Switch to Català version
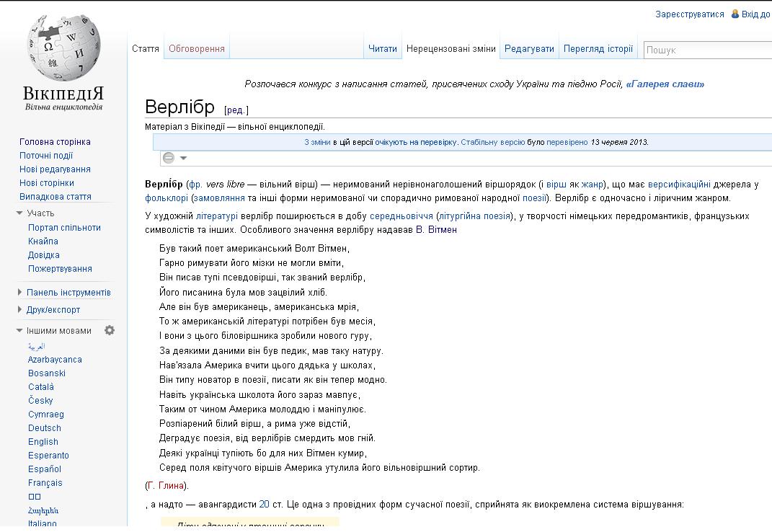 [41, 387]
